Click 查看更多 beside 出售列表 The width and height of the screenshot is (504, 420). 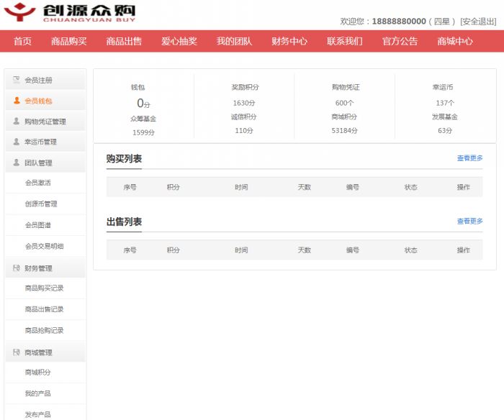point(469,222)
